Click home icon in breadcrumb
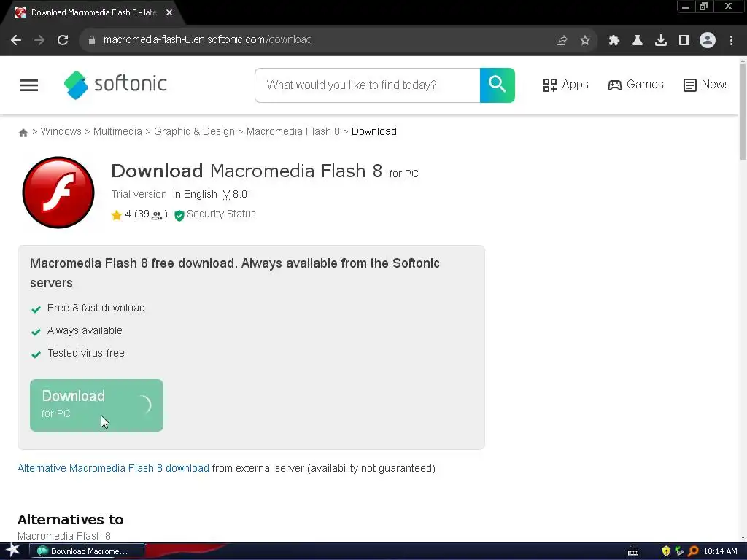This screenshot has width=747, height=560. point(23,133)
